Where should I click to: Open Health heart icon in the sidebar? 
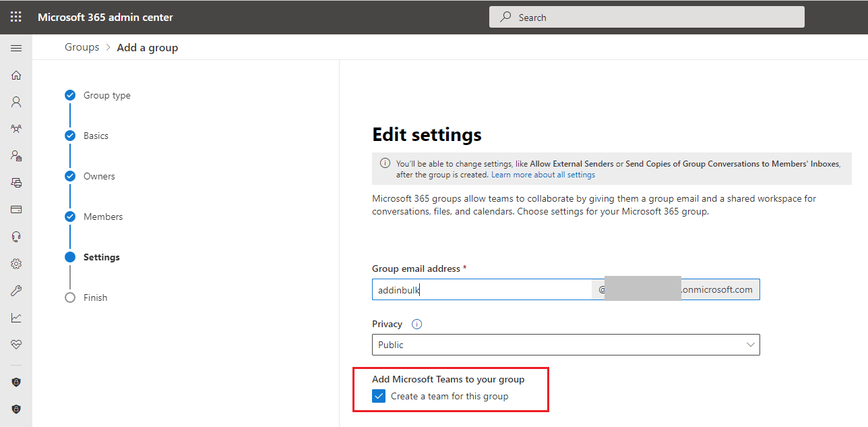click(x=16, y=344)
